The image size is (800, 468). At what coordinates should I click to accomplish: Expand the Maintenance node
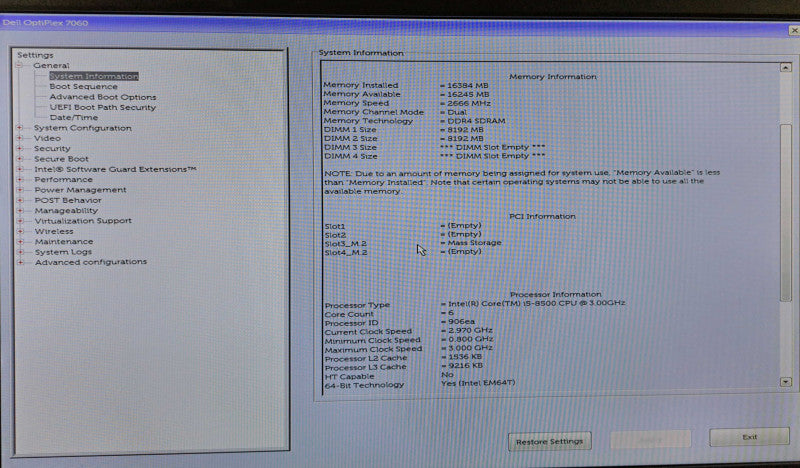(20, 241)
